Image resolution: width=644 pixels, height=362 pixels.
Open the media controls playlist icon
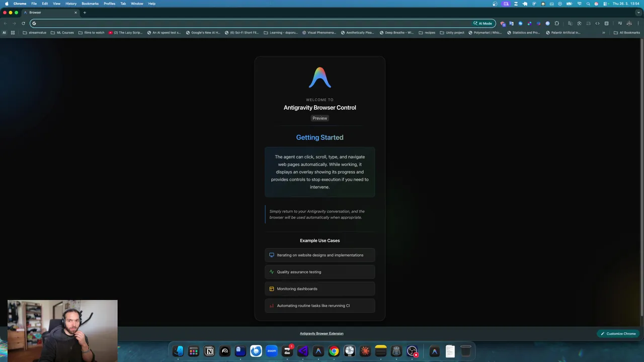click(x=620, y=23)
